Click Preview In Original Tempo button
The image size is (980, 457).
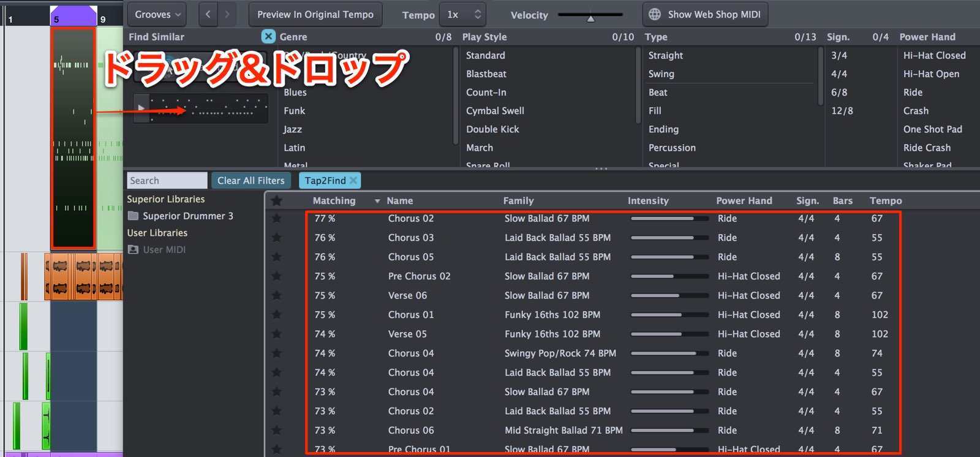point(315,14)
